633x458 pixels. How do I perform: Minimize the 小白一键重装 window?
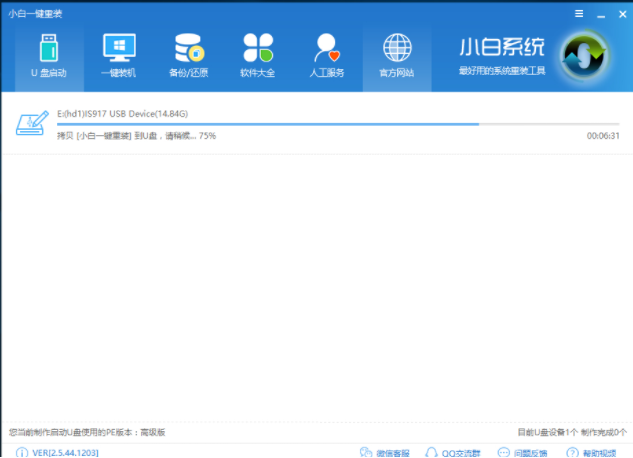pyautogui.click(x=600, y=13)
